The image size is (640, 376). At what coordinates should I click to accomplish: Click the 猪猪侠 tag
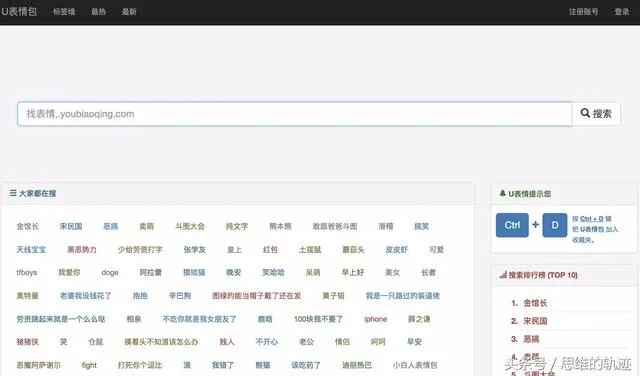[x=27, y=342]
